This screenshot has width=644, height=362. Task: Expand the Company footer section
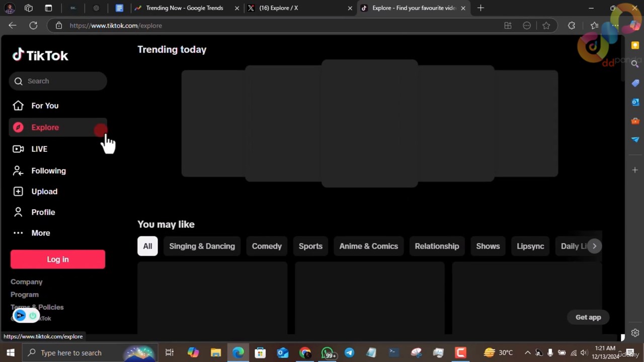[27, 282]
